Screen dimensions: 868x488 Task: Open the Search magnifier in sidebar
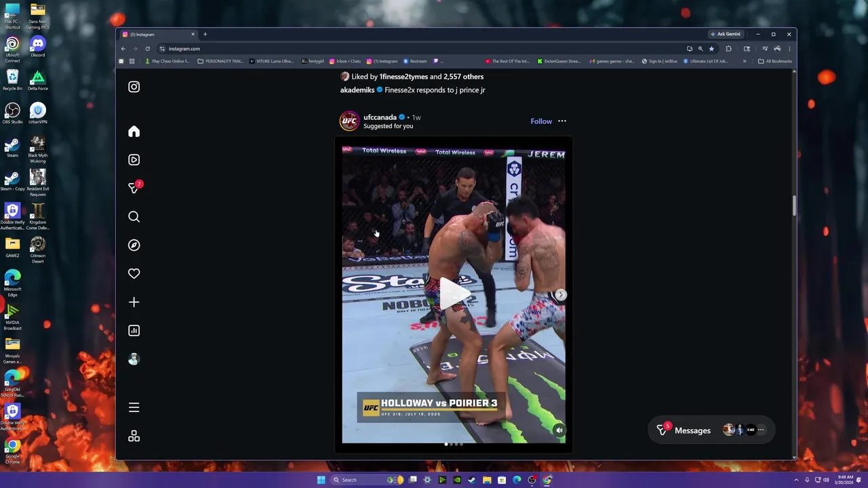(134, 217)
